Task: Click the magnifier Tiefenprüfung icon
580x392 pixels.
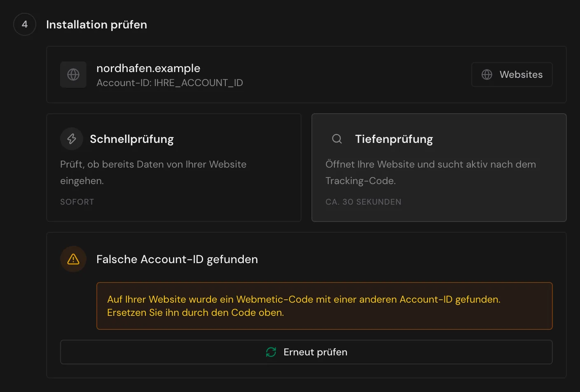Action: pyautogui.click(x=337, y=139)
